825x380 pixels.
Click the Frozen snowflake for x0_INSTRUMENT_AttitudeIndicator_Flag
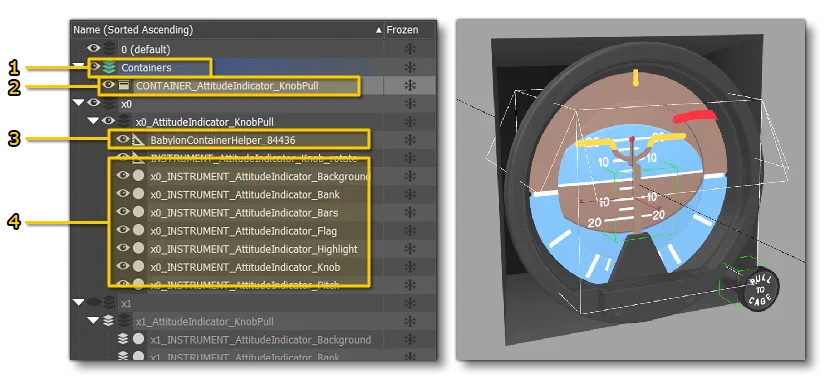click(410, 231)
